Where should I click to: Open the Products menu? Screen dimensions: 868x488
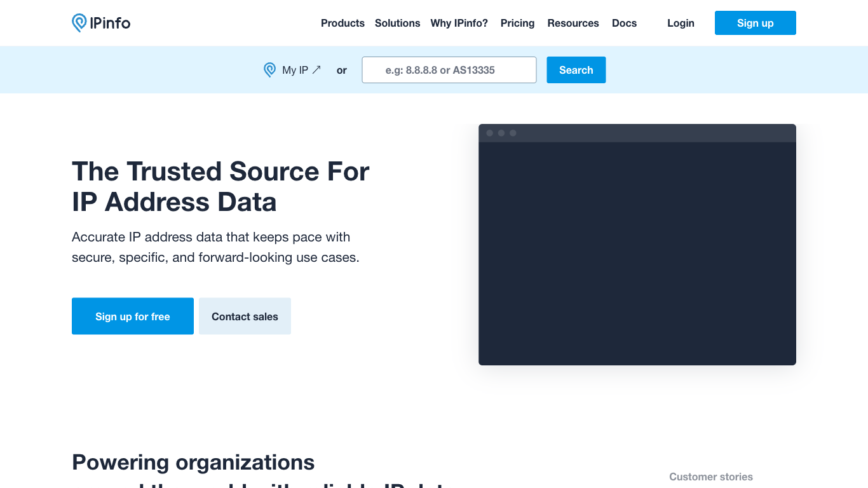tap(342, 23)
